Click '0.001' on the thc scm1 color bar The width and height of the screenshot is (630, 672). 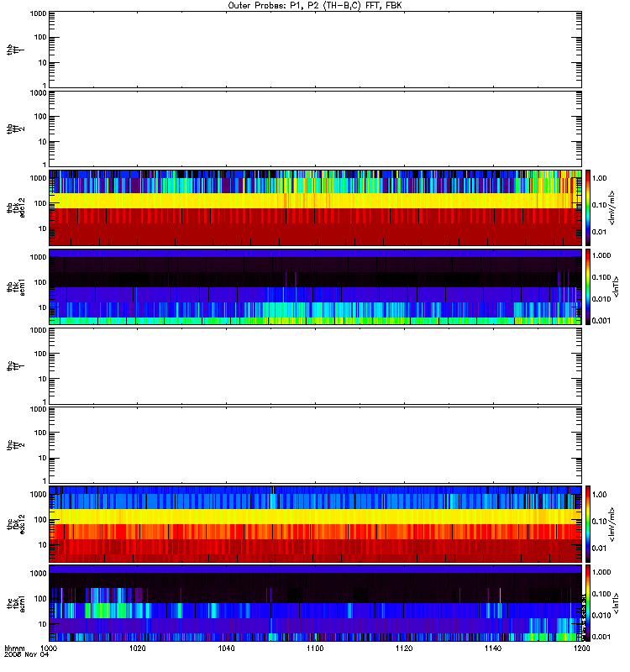(x=601, y=637)
